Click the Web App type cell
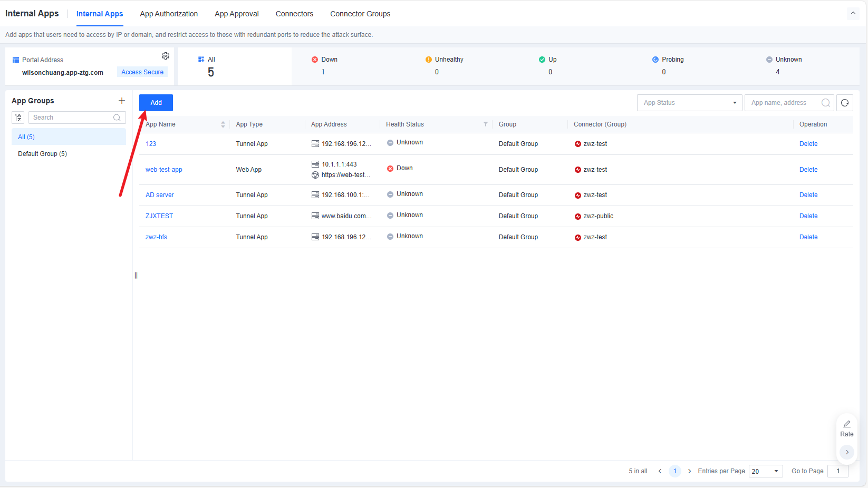The height and width of the screenshot is (488, 868). (249, 170)
